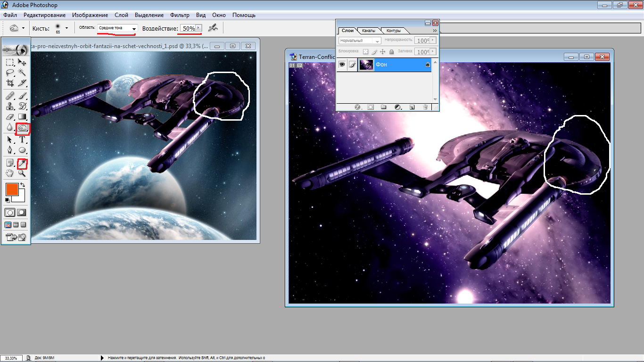
Task: Select the Eyedropper tool
Action: tap(22, 163)
